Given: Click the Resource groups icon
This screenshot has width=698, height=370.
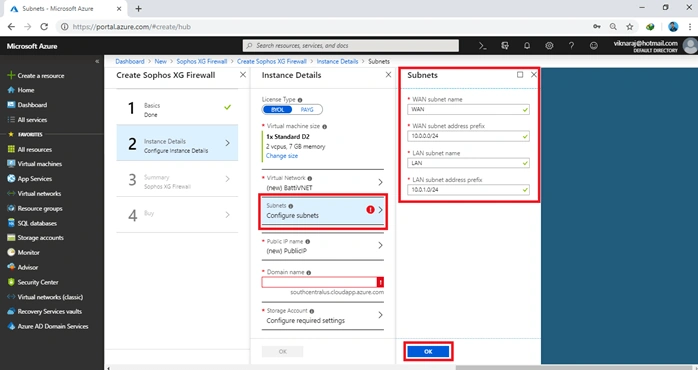Looking at the screenshot, I should coord(11,208).
